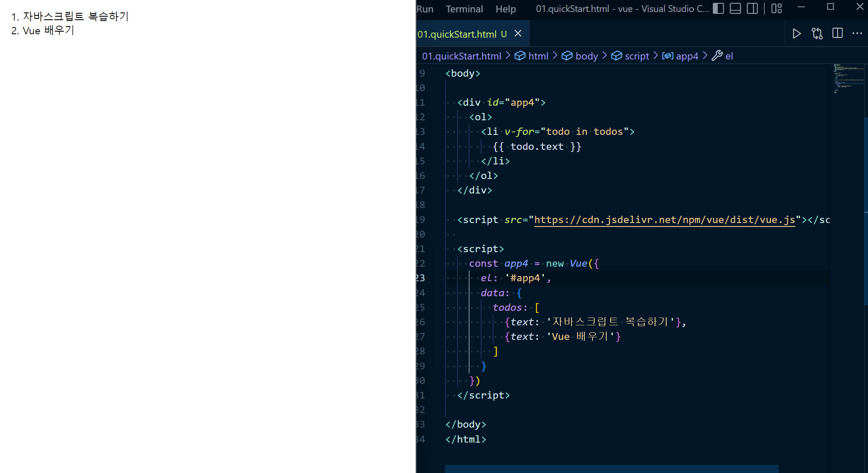868x473 pixels.
Task: Open the Terminal menu
Action: coord(464,9)
